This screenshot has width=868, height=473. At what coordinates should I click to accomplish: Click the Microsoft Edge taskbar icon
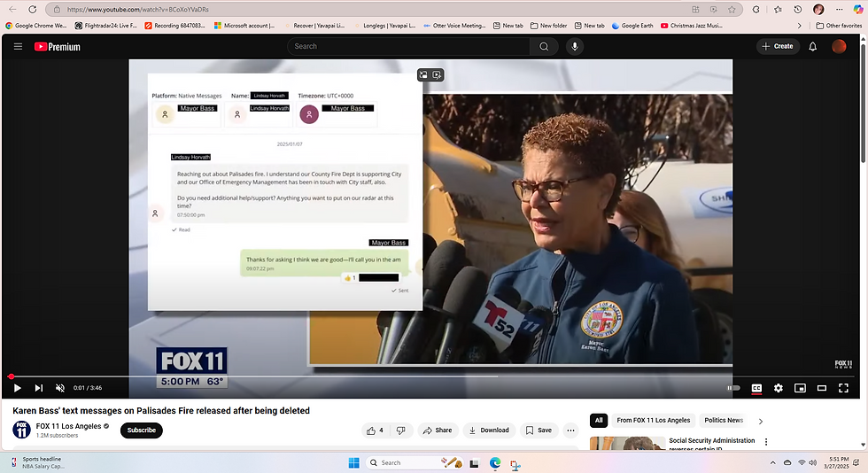tap(495, 463)
